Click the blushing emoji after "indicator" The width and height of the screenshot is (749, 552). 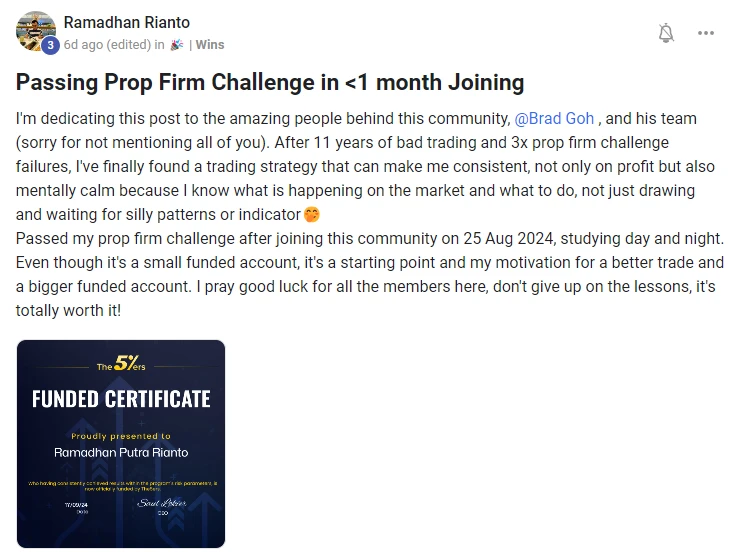(x=311, y=214)
